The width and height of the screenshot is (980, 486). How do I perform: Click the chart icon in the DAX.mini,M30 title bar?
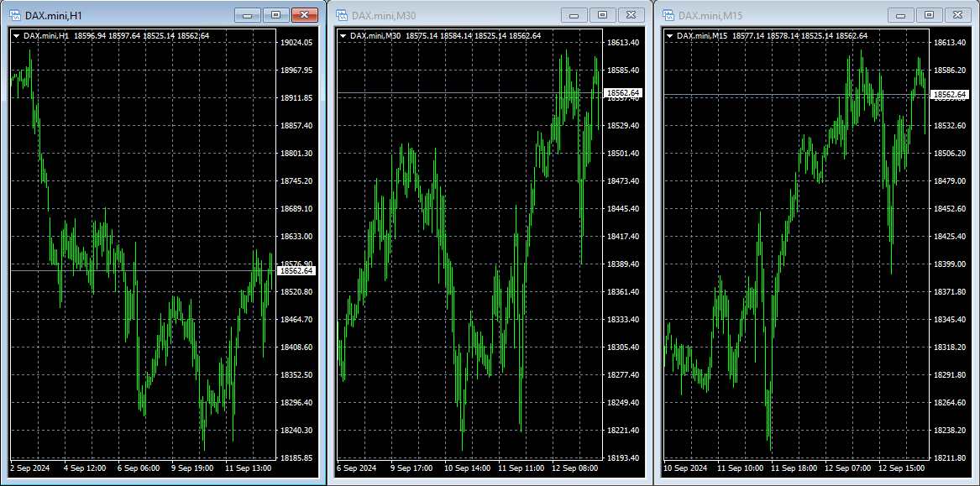click(x=342, y=15)
